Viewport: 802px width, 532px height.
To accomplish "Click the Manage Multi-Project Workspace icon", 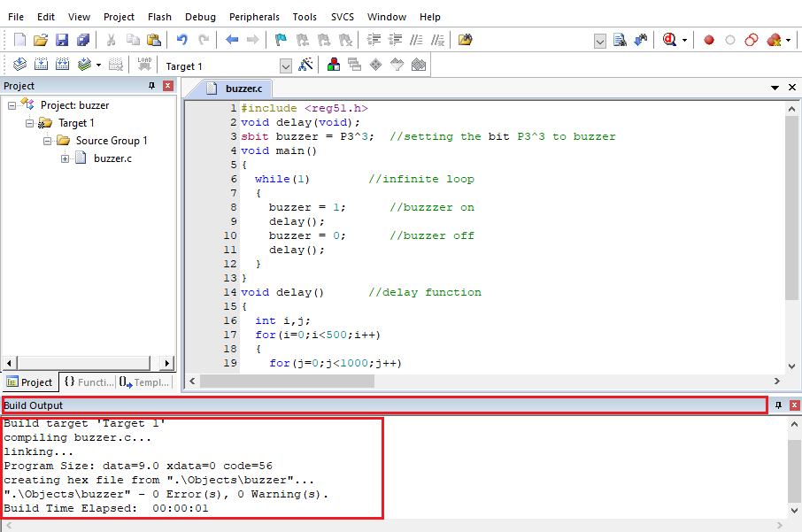I will [354, 65].
